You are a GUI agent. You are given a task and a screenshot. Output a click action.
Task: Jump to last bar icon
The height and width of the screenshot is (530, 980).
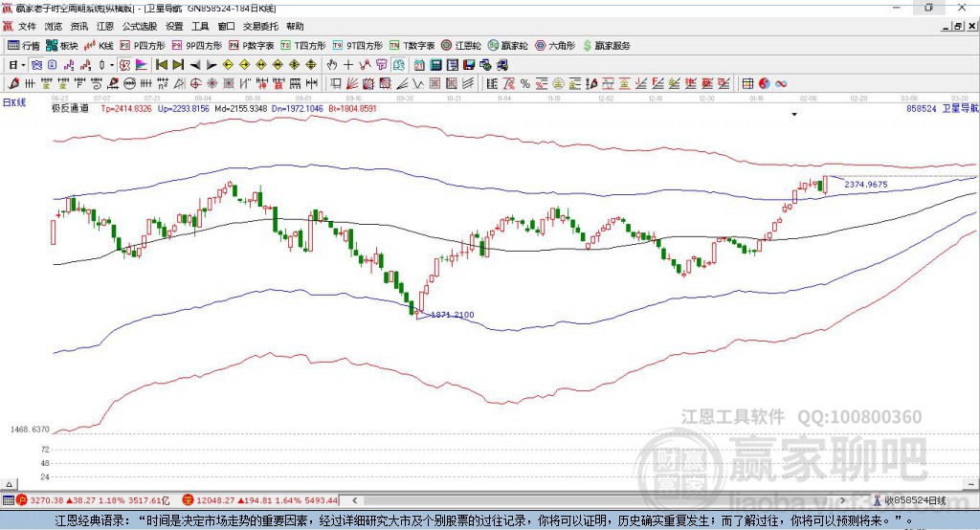pyautogui.click(x=178, y=65)
